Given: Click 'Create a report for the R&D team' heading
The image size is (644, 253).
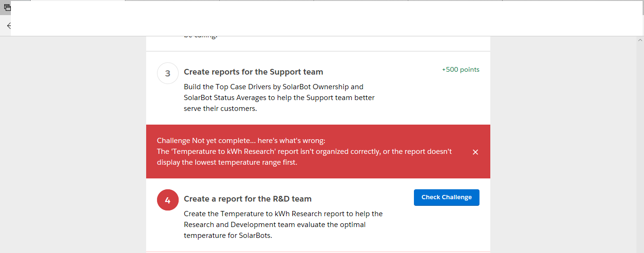Looking at the screenshot, I should [248, 199].
